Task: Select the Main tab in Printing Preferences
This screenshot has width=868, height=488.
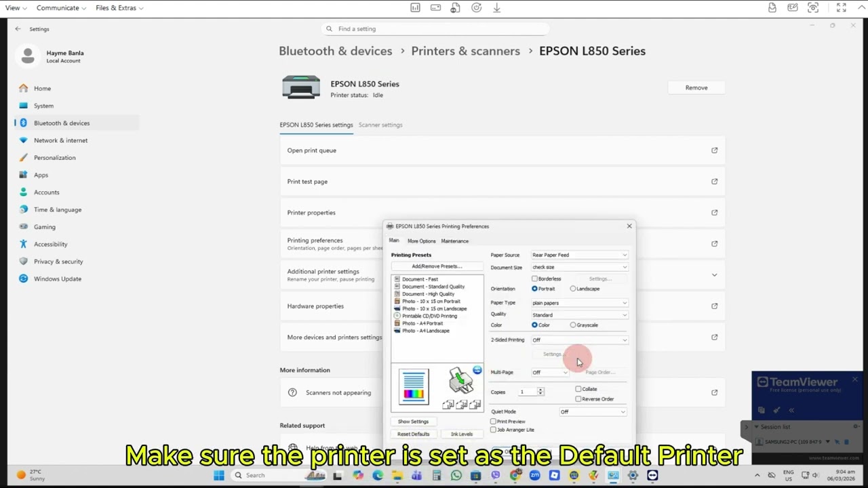Action: (x=394, y=241)
